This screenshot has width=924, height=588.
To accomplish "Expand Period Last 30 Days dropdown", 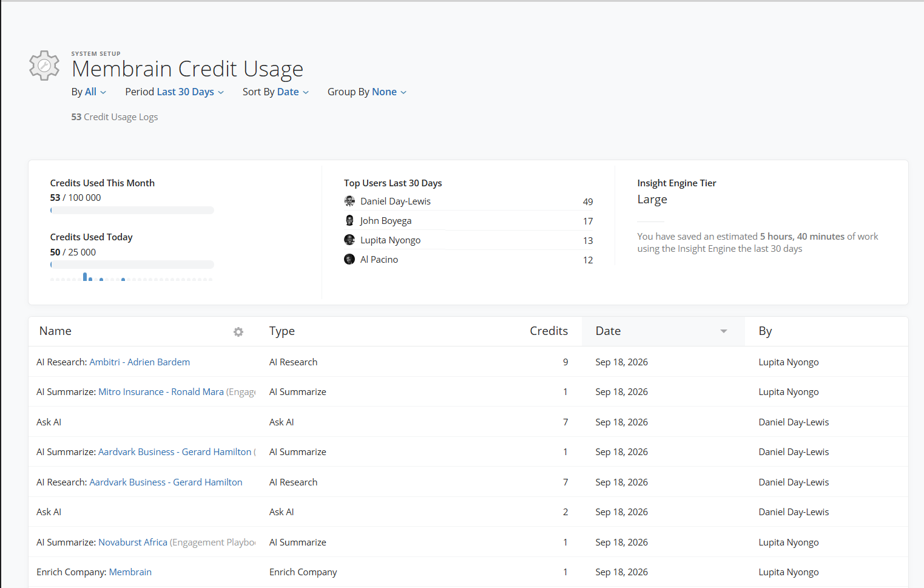I will point(175,92).
